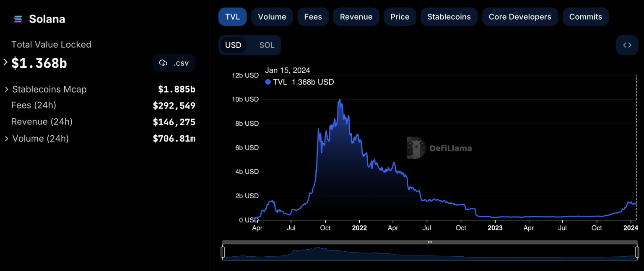This screenshot has width=644, height=271.
Task: Expand the Total Value Locked breakdown
Action: click(5, 62)
